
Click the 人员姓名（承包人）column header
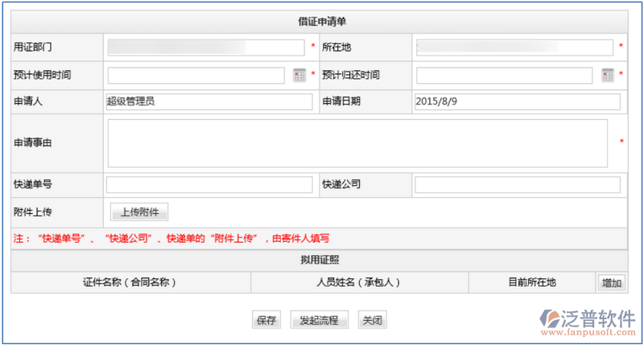click(x=359, y=282)
